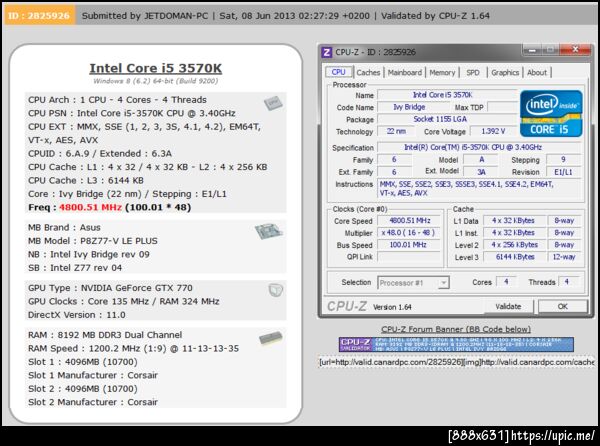
Task: Click the Level 2 value 4 x 256 KBytes
Action: pos(513,245)
